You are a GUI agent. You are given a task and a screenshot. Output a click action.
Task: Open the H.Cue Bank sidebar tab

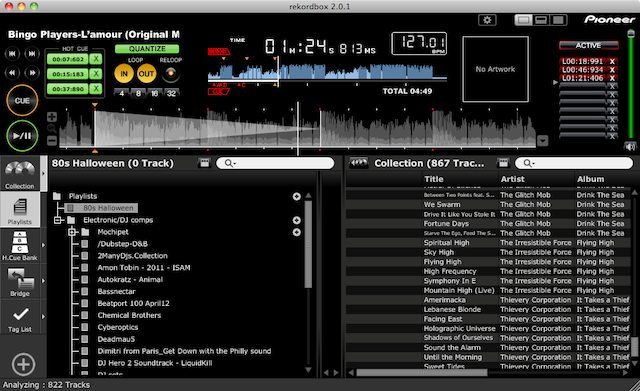pos(20,246)
